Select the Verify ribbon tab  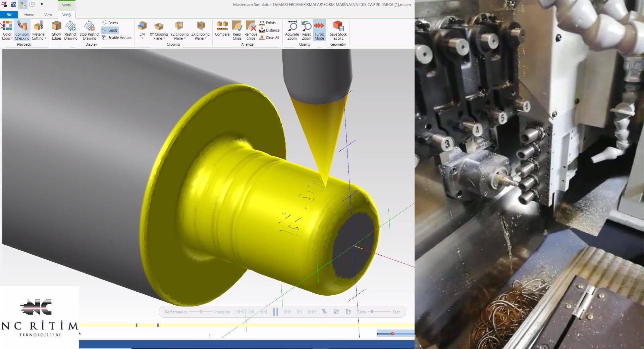click(x=66, y=15)
